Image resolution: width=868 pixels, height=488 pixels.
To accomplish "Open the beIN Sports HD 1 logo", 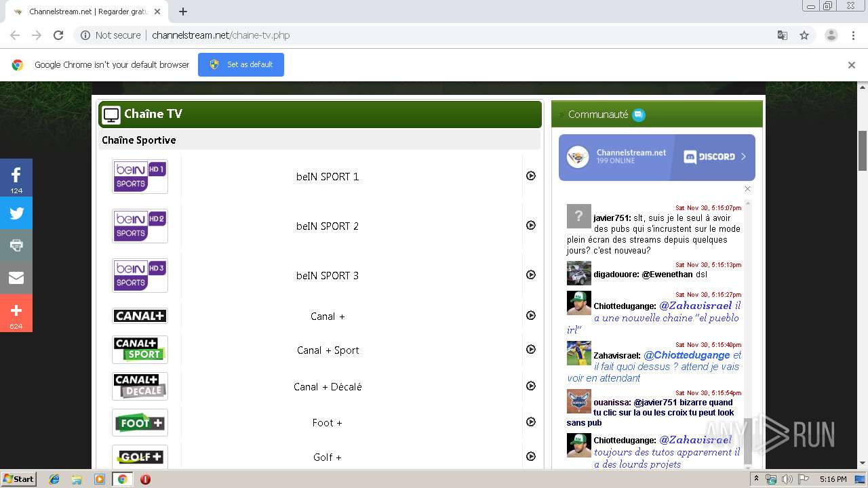I will point(140,176).
